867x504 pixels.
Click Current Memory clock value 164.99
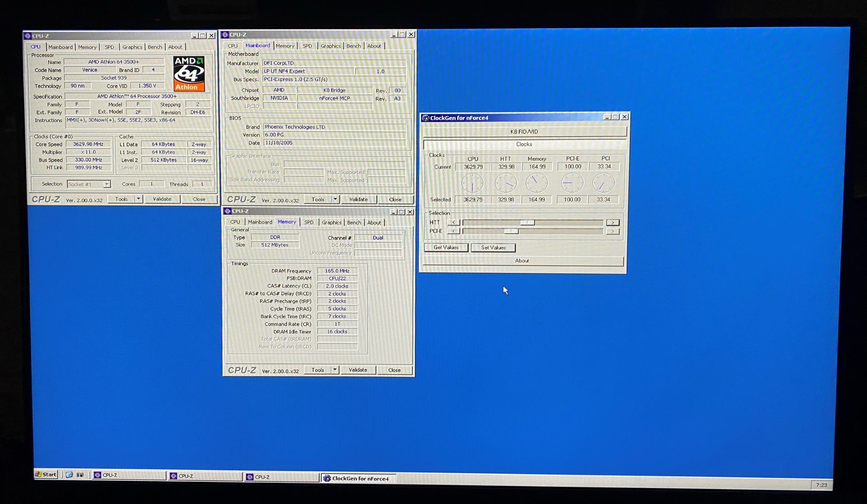537,167
